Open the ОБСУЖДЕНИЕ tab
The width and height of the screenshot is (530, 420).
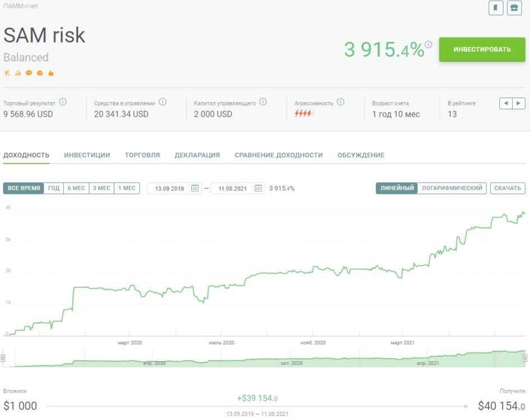360,155
